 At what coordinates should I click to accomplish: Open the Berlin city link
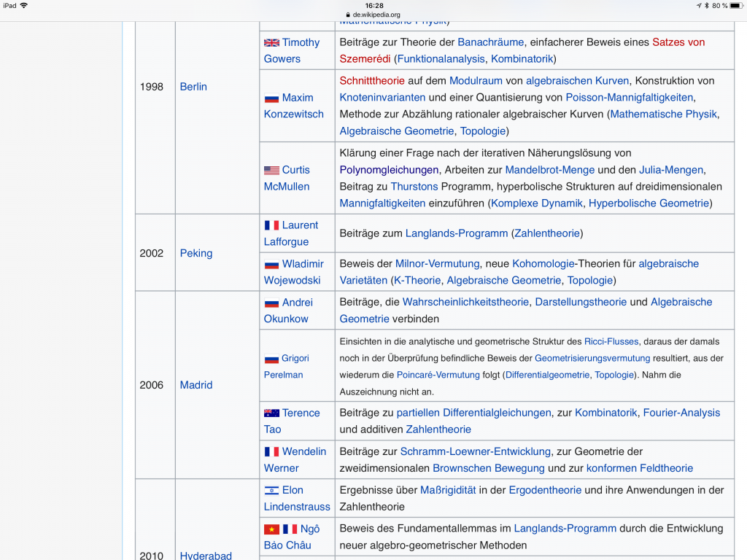click(193, 87)
